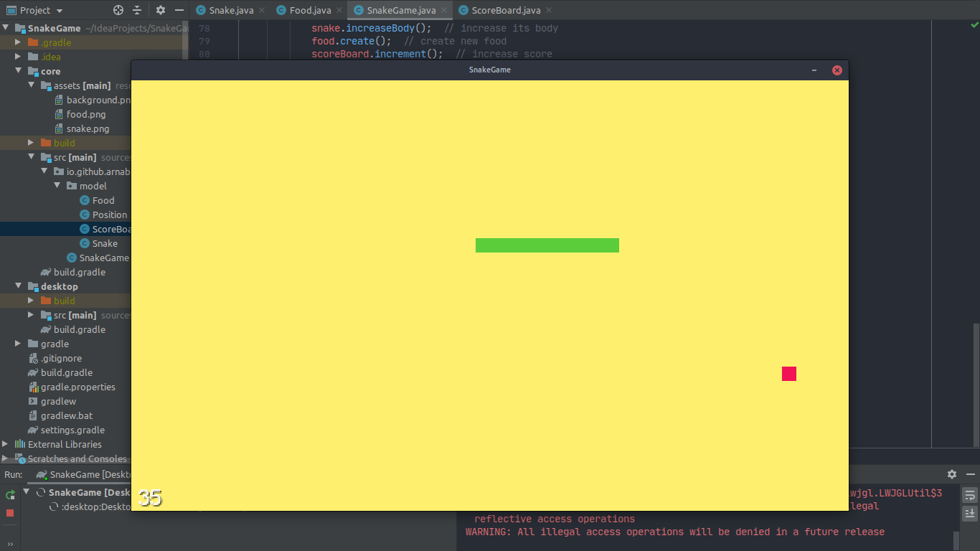
Task: Select snake.png file in tree
Action: point(83,128)
